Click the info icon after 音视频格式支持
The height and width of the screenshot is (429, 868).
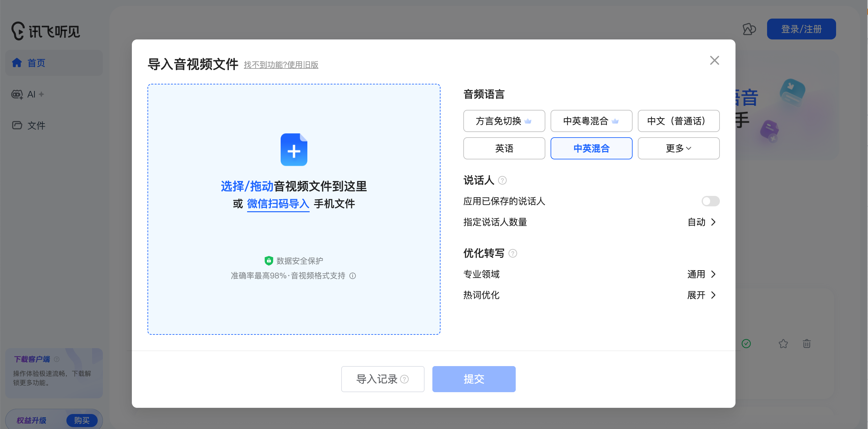tap(353, 275)
